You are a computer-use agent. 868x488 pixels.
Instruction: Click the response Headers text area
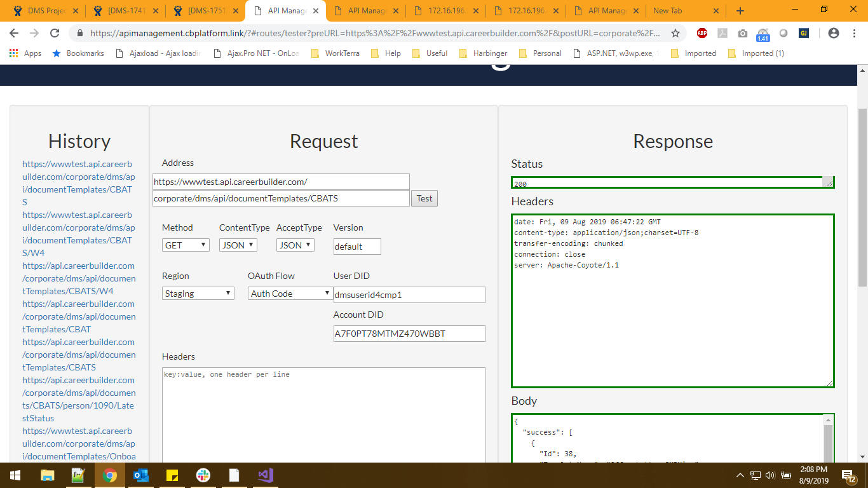coord(673,301)
